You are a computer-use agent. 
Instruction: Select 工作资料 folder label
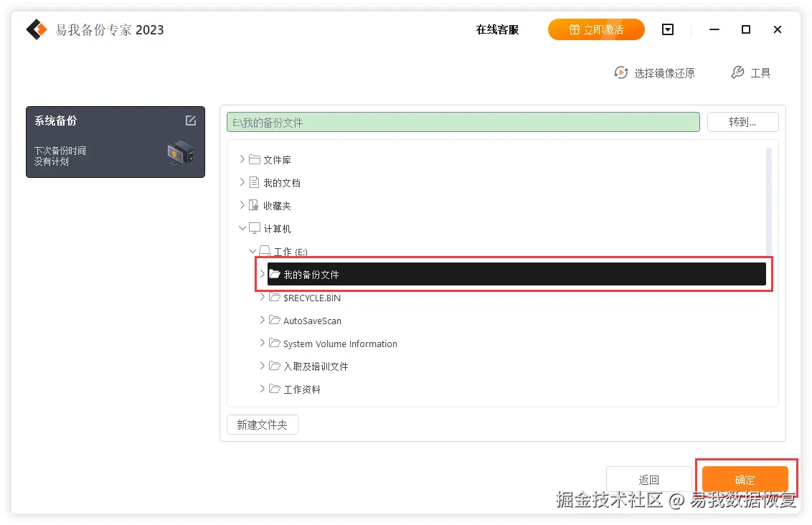[x=302, y=389]
